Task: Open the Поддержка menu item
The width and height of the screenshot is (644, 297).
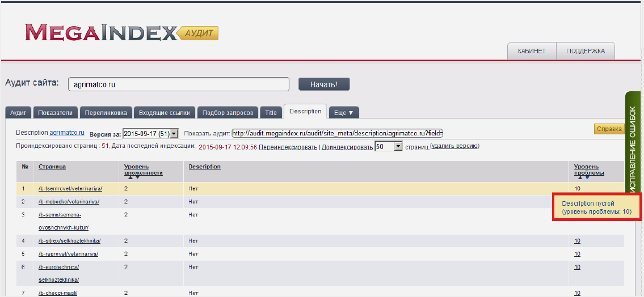Action: pyautogui.click(x=586, y=51)
